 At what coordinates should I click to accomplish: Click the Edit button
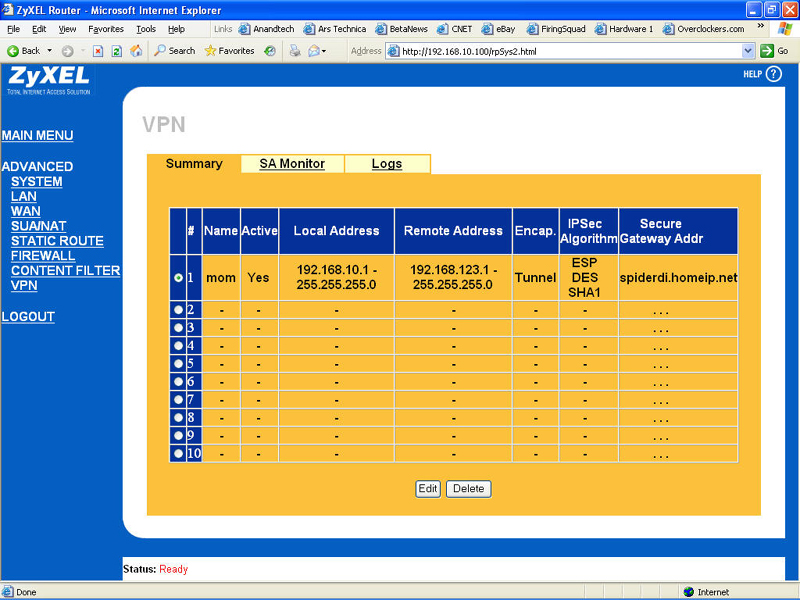click(x=428, y=489)
